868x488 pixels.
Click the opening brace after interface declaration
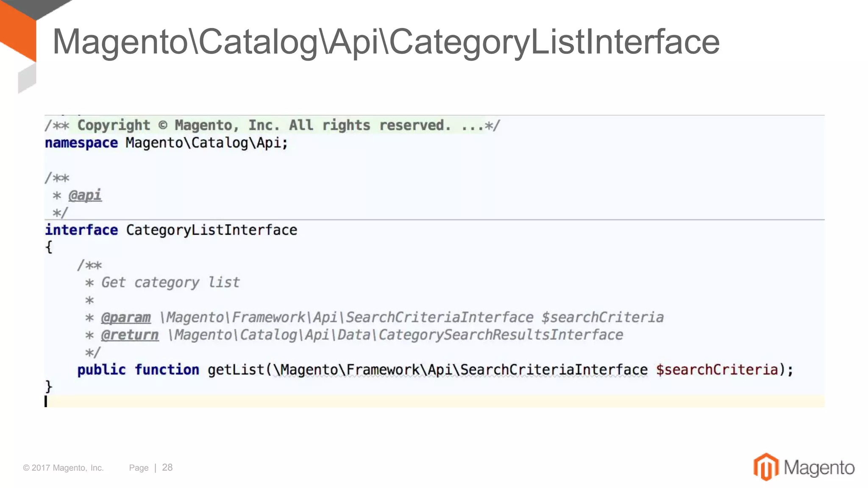(x=49, y=247)
